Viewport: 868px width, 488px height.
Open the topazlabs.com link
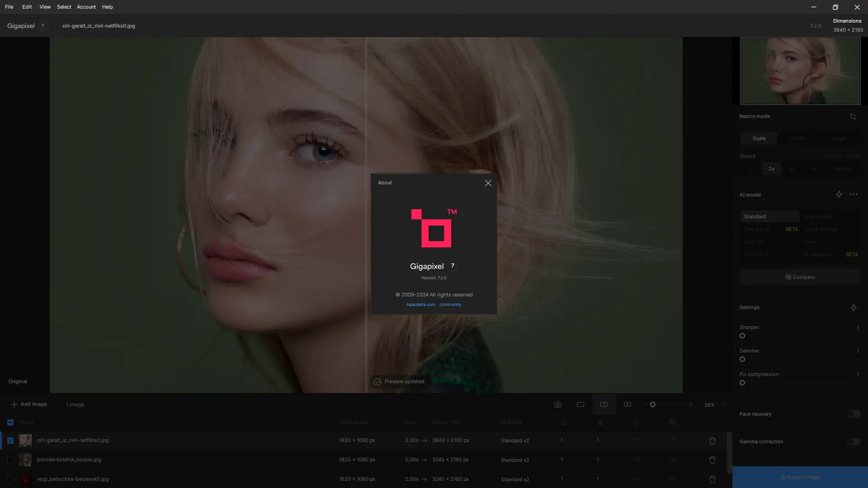420,305
